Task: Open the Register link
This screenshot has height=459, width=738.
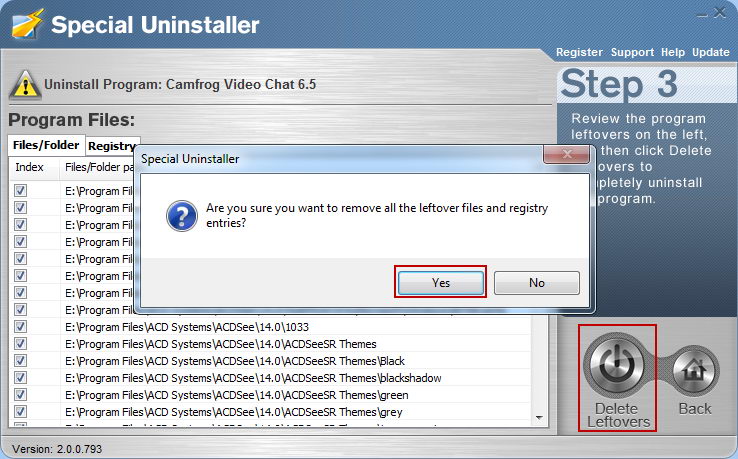Action: 579,52
